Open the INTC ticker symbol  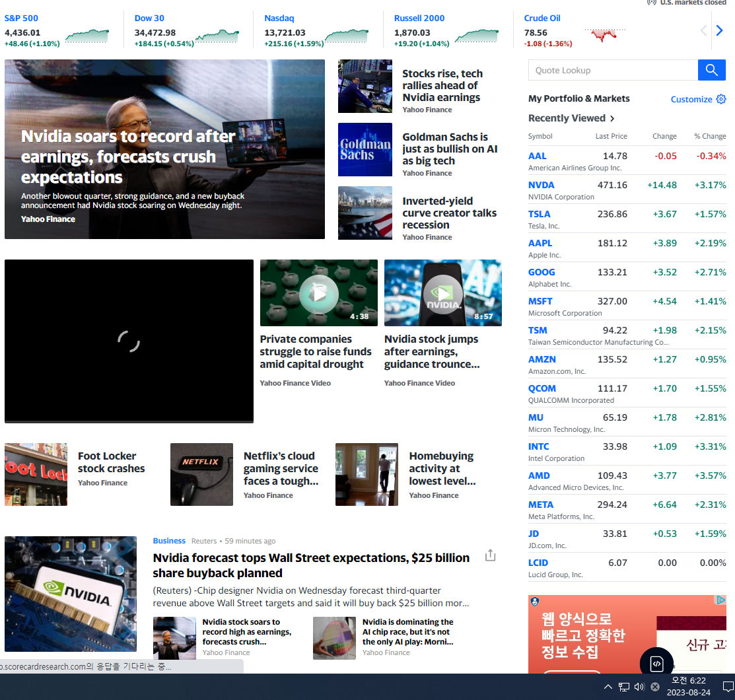539,447
